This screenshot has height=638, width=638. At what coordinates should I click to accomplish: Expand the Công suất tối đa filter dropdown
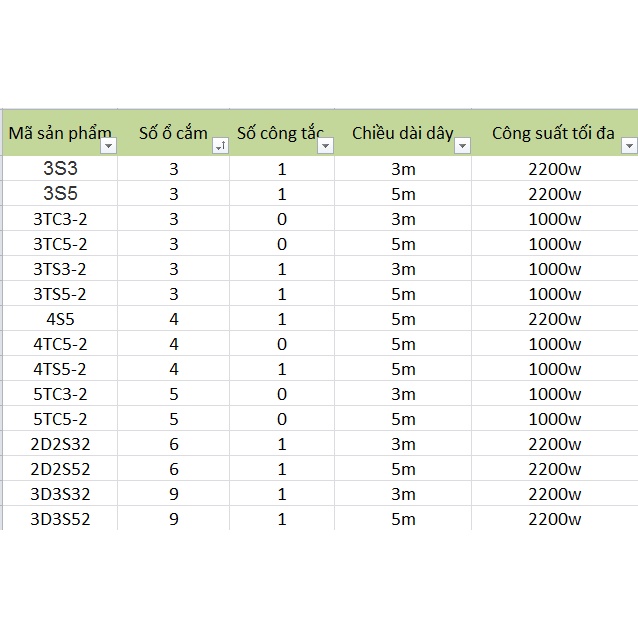coord(628,146)
